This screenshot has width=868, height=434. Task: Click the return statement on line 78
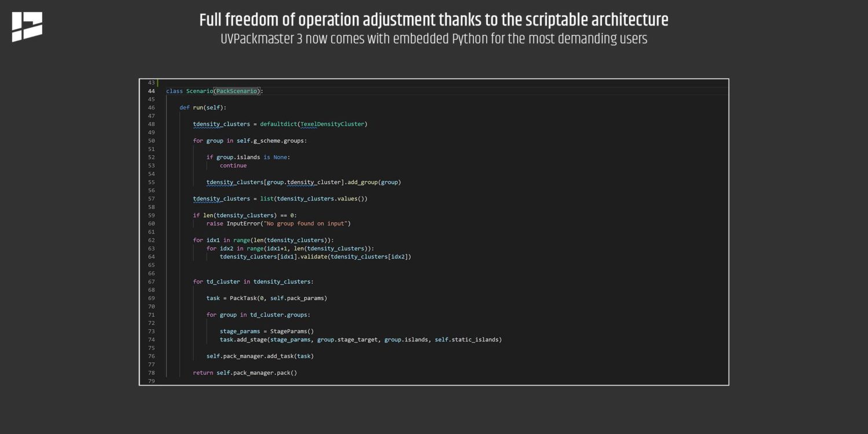click(x=245, y=373)
